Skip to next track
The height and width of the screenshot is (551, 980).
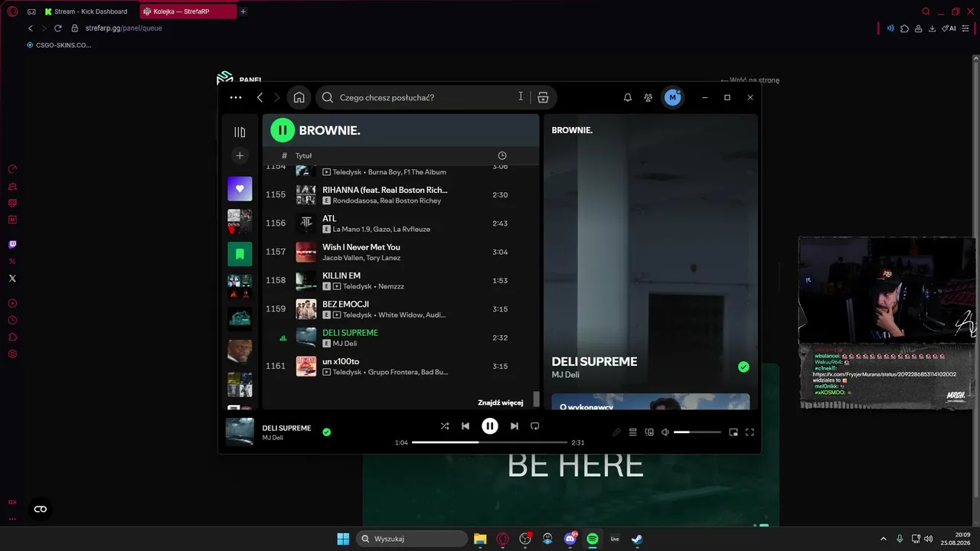pyautogui.click(x=514, y=426)
